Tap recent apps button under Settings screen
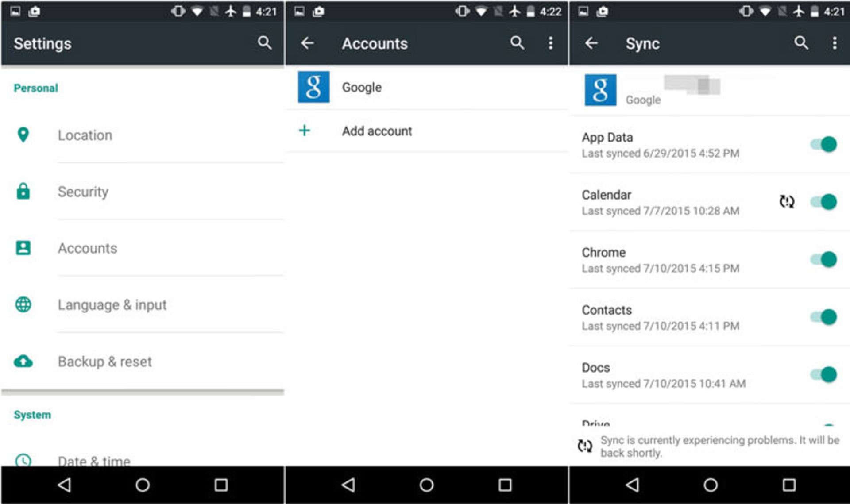 (221, 485)
